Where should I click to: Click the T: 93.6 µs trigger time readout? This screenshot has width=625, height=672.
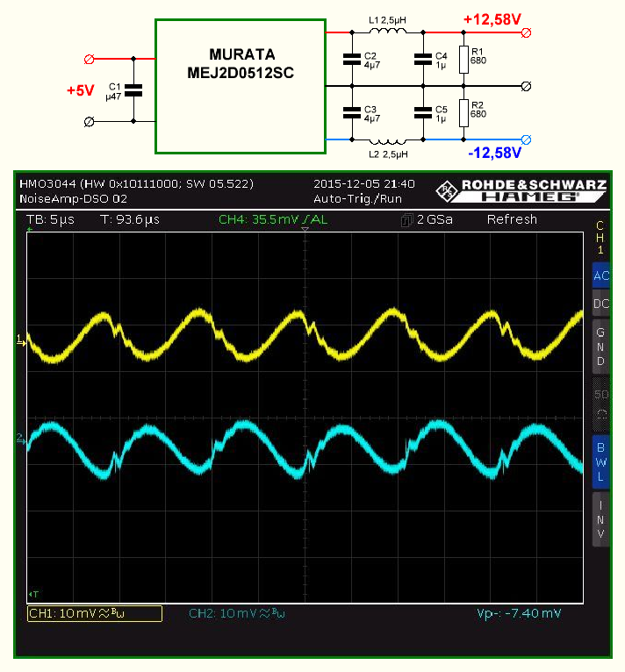click(130, 219)
